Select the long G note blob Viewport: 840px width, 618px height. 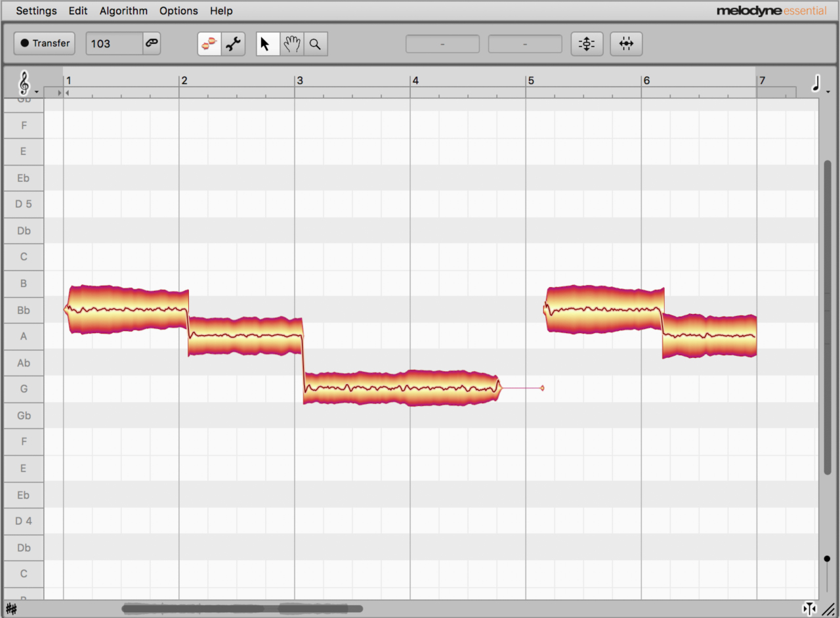point(402,388)
